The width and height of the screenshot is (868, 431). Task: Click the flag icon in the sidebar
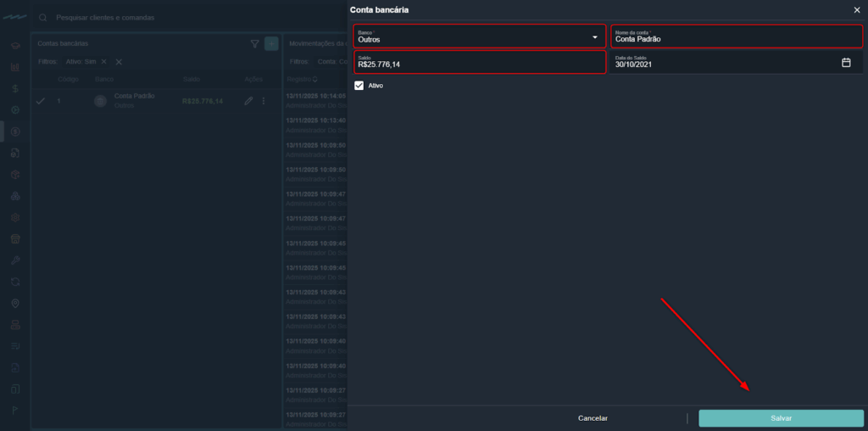[x=15, y=411]
